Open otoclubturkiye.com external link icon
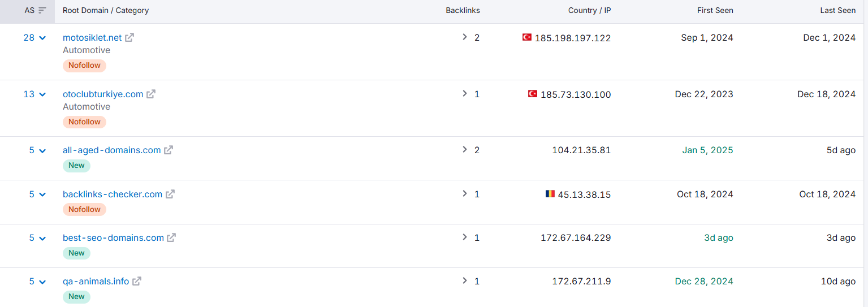 (x=151, y=94)
